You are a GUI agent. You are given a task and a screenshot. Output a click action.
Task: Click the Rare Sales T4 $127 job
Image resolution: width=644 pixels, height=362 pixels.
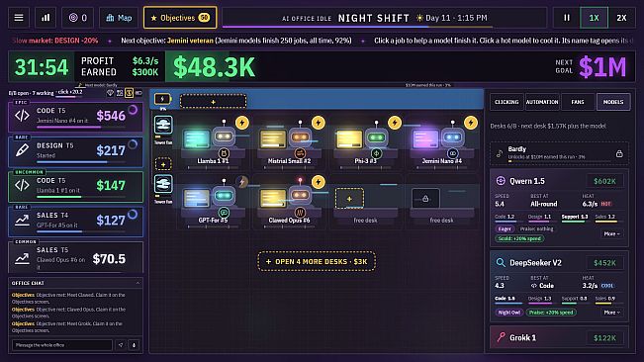click(75, 222)
